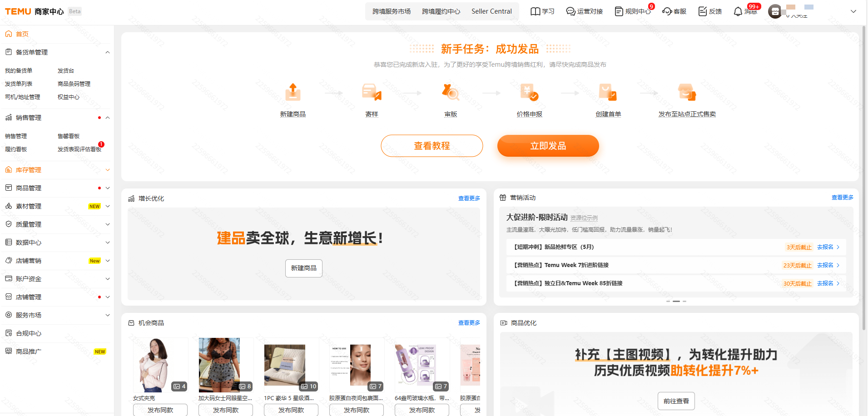The height and width of the screenshot is (416, 868).
Task: Click the page vertical scrollbar
Action: [864, 178]
